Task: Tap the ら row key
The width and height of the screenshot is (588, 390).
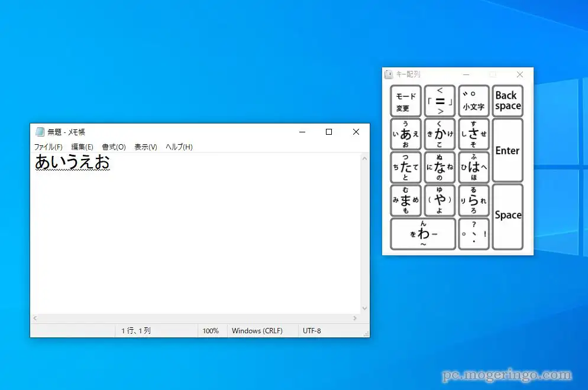Action: click(x=474, y=200)
